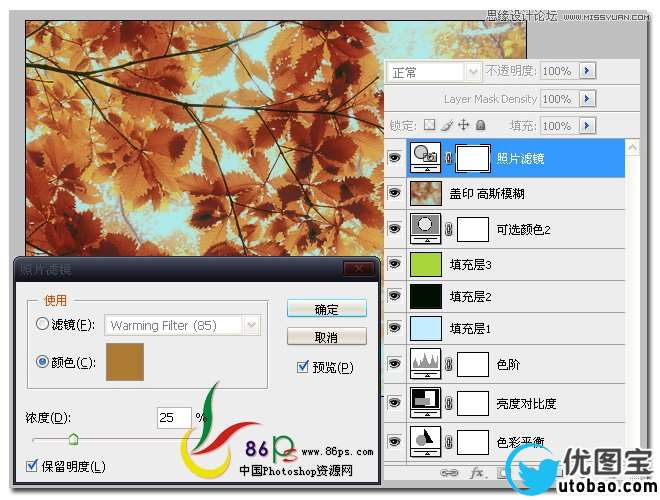Close the 照片滤镜 dialog
The height and width of the screenshot is (500, 660).
pos(359,269)
